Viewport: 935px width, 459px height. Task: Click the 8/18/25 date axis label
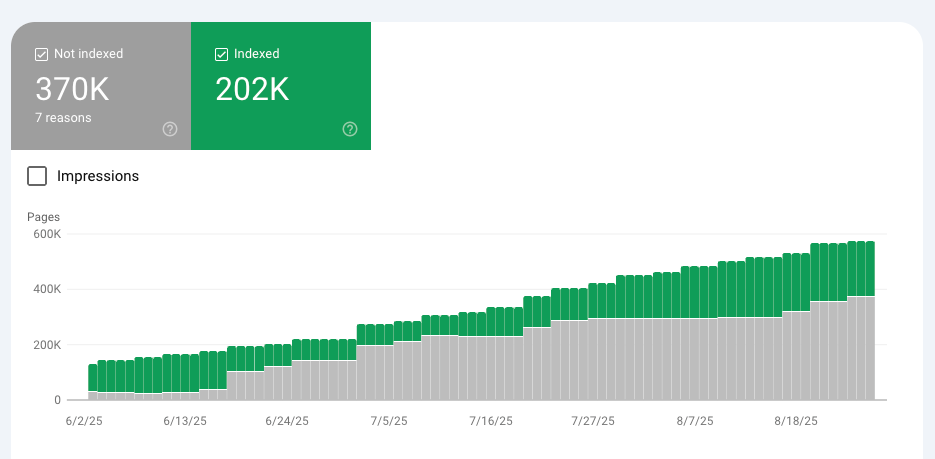pos(796,421)
